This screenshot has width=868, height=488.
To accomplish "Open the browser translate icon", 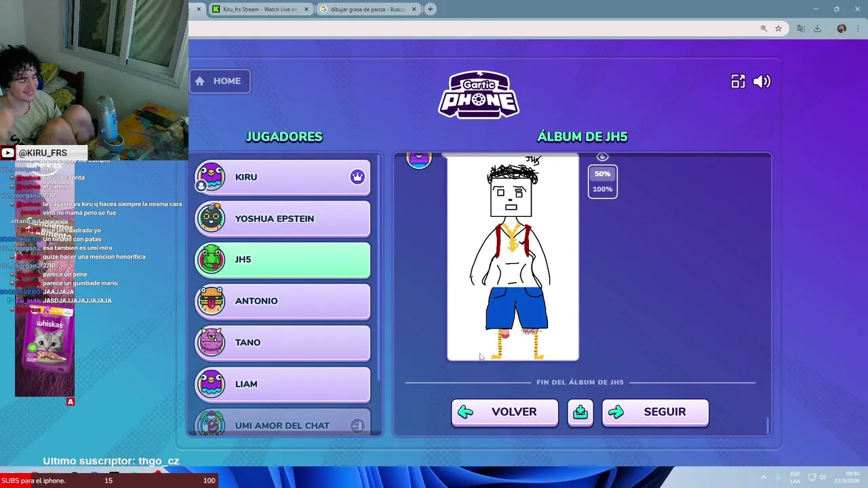I will coord(801,28).
